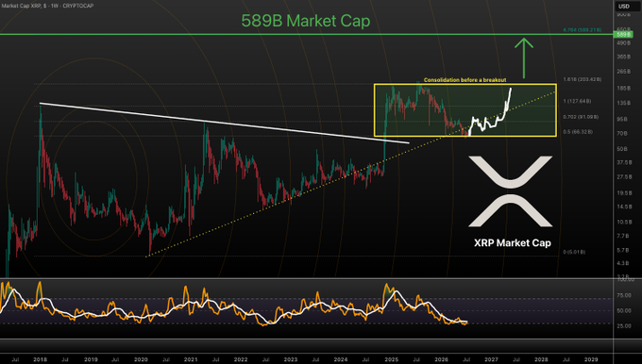Select the 'XRP Market Cap' caption text
Viewport: 642px width, 364px height.
[x=513, y=243]
